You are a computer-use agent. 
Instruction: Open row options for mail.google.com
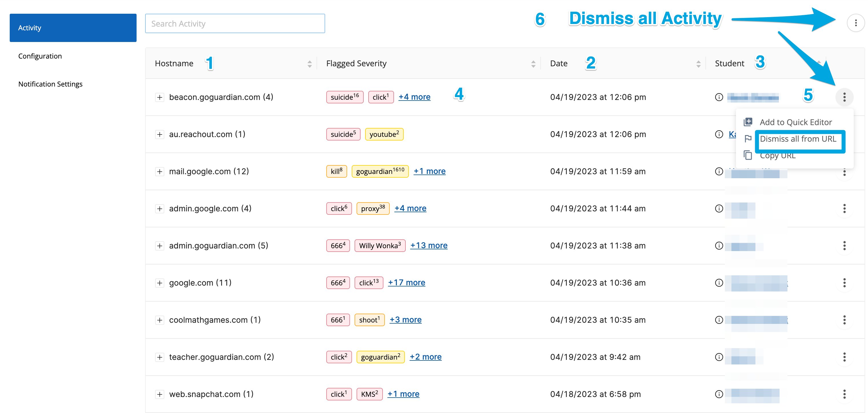coord(844,172)
